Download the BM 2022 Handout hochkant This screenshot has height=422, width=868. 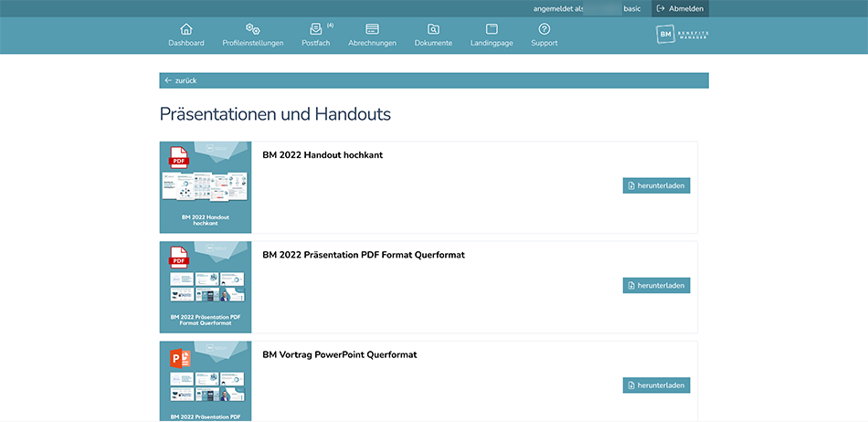tap(656, 185)
